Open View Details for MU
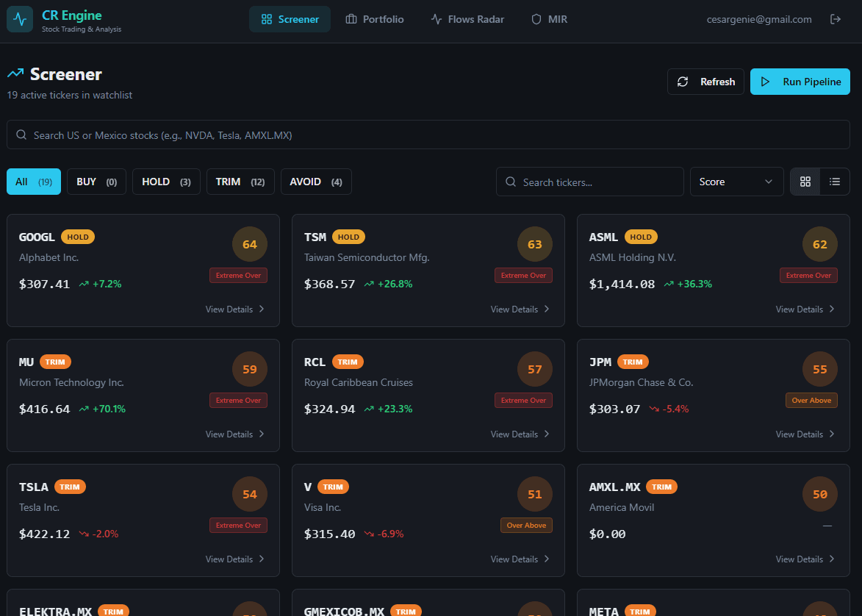862x616 pixels. (x=235, y=434)
